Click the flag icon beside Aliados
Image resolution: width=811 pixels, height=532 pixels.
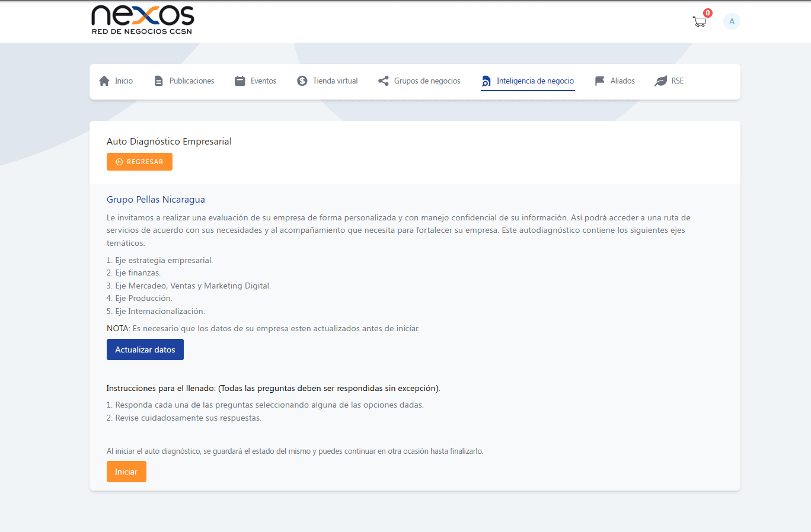point(600,81)
